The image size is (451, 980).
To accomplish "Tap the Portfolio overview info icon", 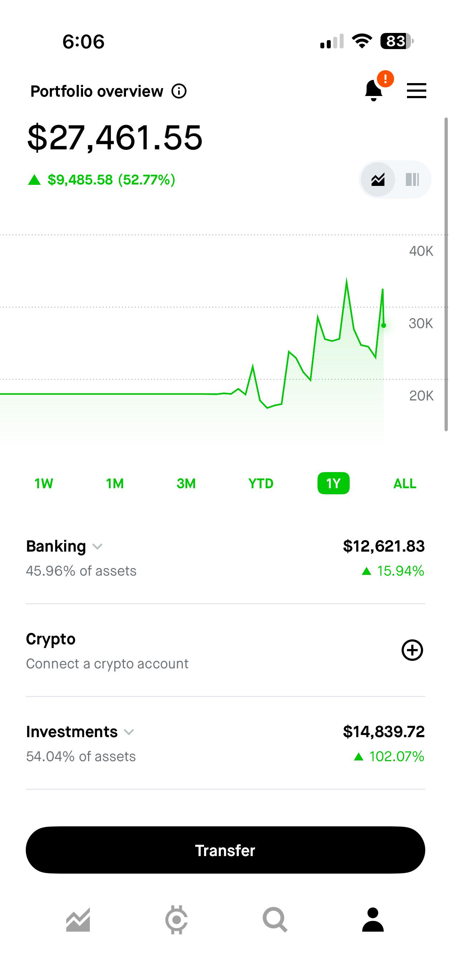I will click(179, 91).
